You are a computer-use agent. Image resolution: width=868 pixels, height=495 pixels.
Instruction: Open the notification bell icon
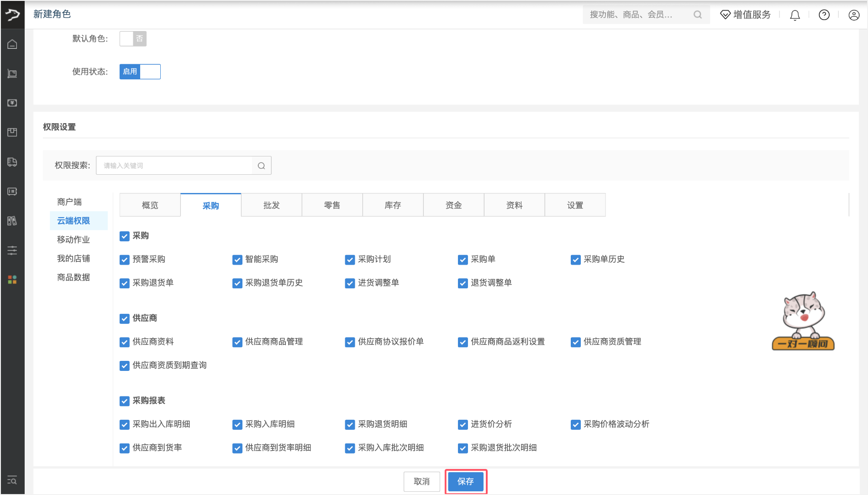795,15
